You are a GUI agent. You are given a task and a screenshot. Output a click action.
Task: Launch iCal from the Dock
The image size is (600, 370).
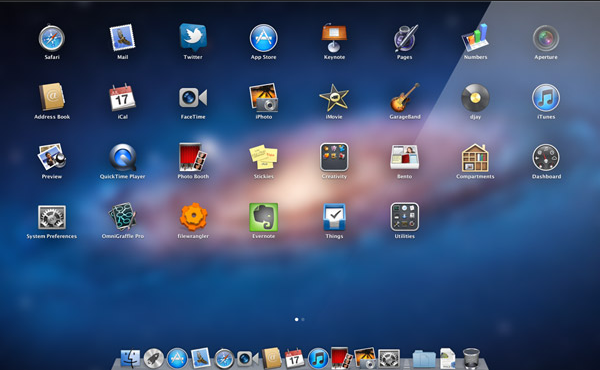(295, 358)
